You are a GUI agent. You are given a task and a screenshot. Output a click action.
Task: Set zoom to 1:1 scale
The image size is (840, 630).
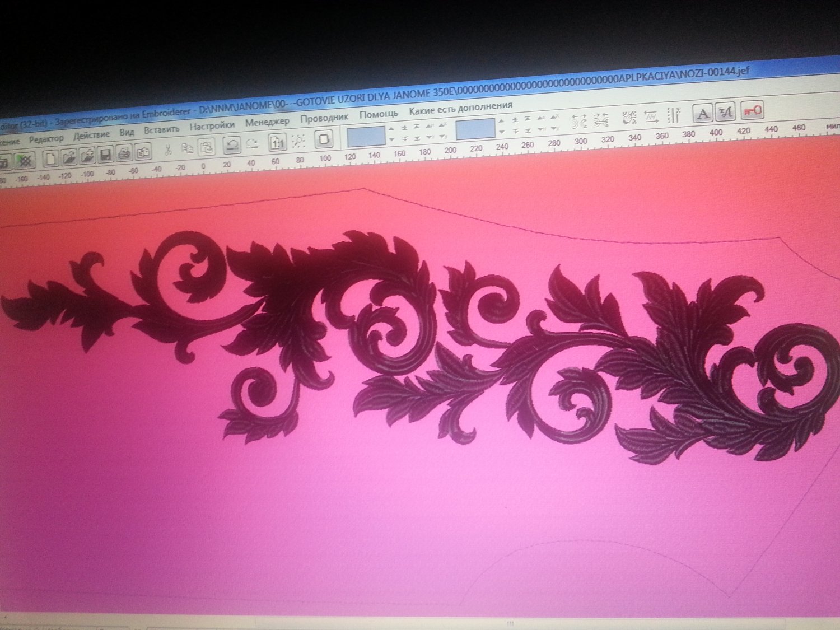click(x=277, y=142)
